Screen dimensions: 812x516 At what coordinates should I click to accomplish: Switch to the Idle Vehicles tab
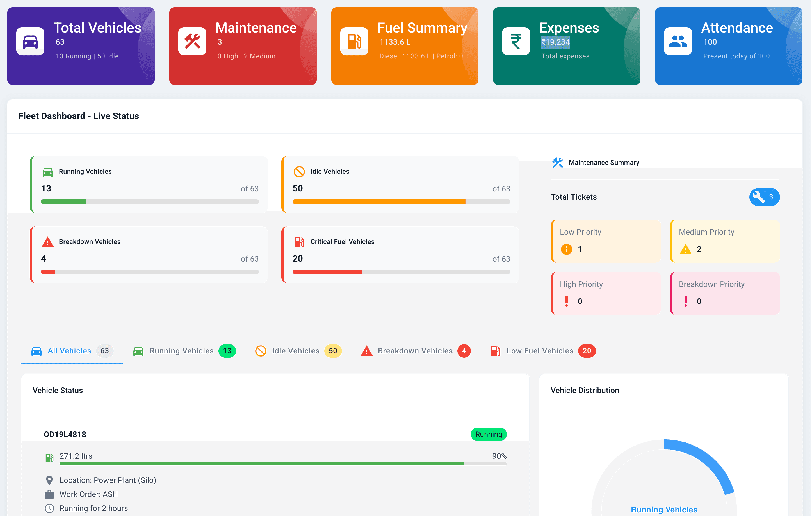(295, 351)
